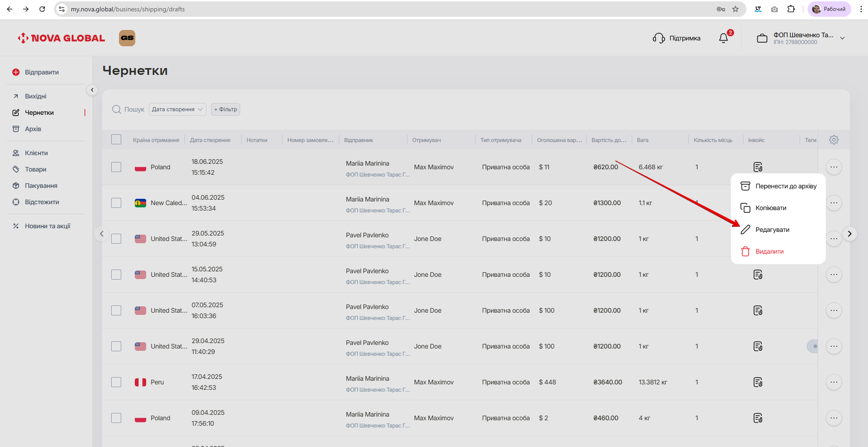This screenshot has height=447, width=868.
Task: Open invoice icon for Poland 18.06.2025 row
Action: click(x=758, y=167)
